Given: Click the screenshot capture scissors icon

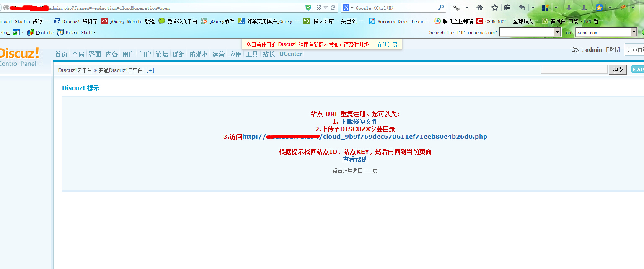Looking at the screenshot, I should (455, 8).
